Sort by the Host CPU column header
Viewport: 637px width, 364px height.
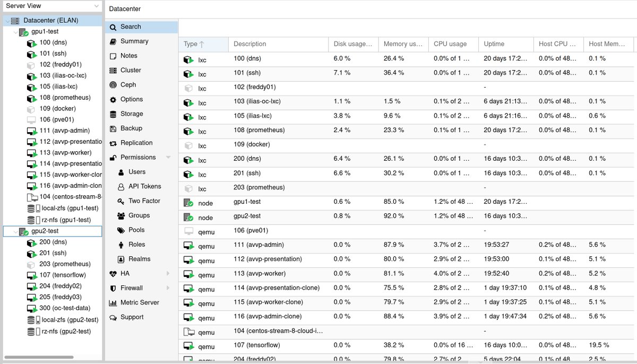pos(558,44)
